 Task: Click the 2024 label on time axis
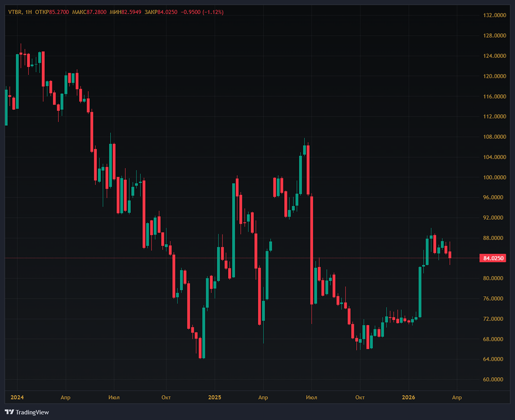point(16,397)
